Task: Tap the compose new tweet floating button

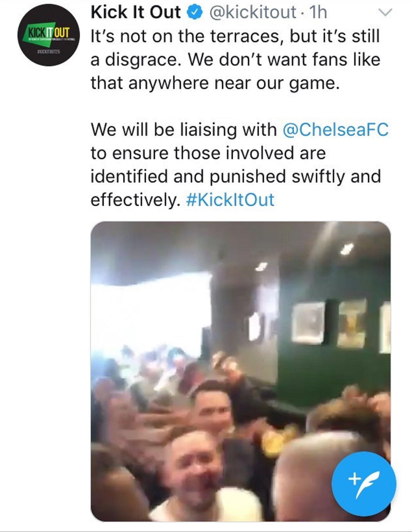Action: click(364, 483)
